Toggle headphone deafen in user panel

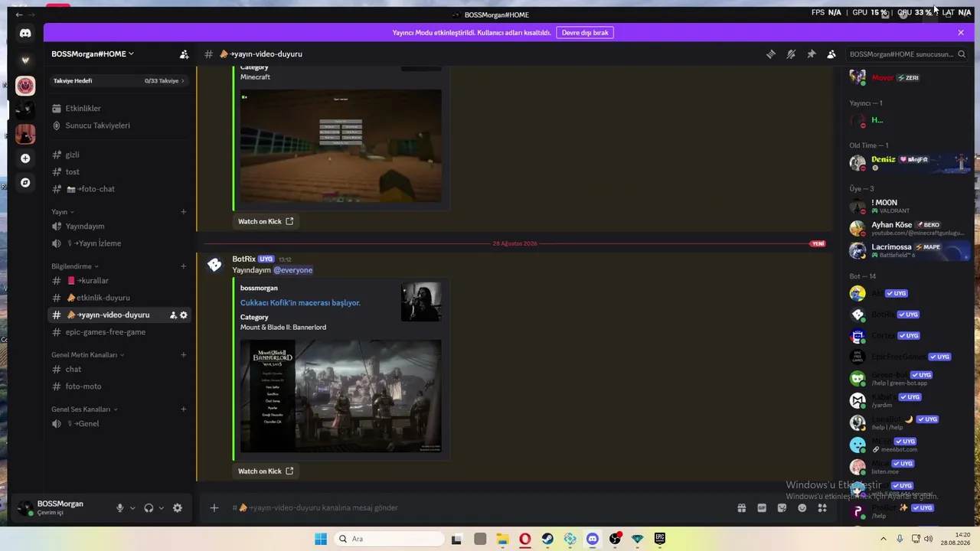[x=149, y=508]
